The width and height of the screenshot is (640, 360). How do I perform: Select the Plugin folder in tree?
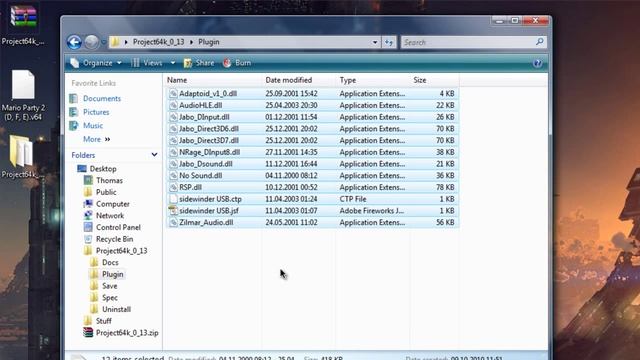point(112,274)
